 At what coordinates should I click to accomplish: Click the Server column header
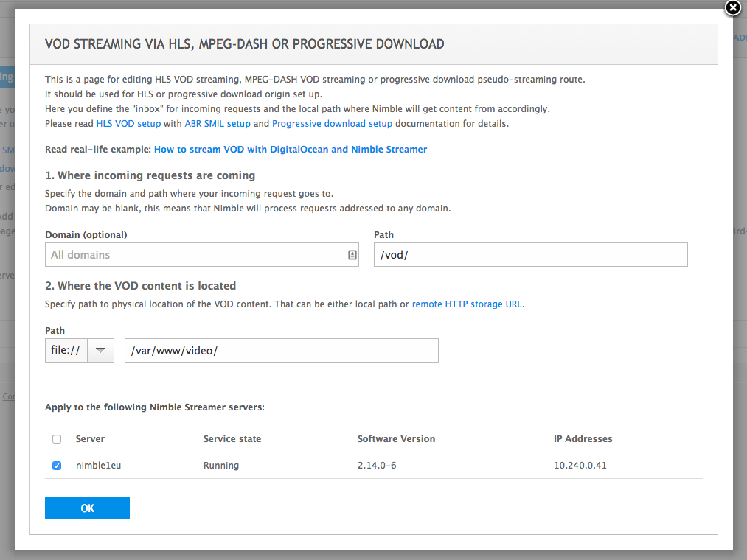[x=90, y=438]
